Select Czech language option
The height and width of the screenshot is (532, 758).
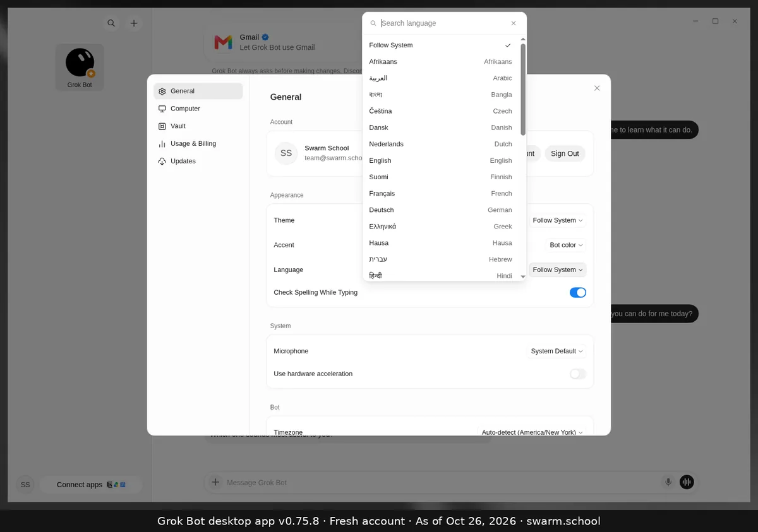point(441,111)
